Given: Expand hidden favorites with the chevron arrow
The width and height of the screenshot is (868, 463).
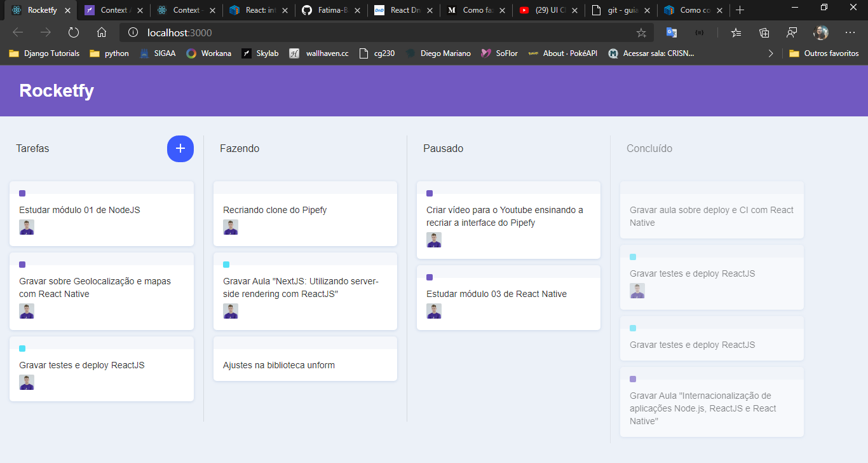Looking at the screenshot, I should pos(771,53).
